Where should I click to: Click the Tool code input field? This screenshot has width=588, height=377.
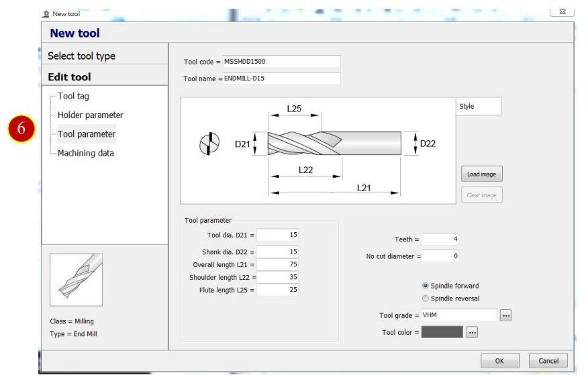tap(282, 62)
